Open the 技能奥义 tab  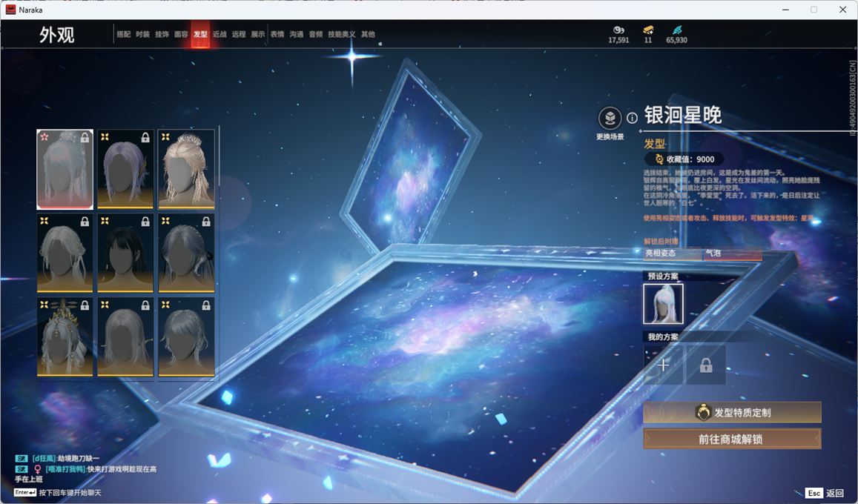pyautogui.click(x=341, y=34)
